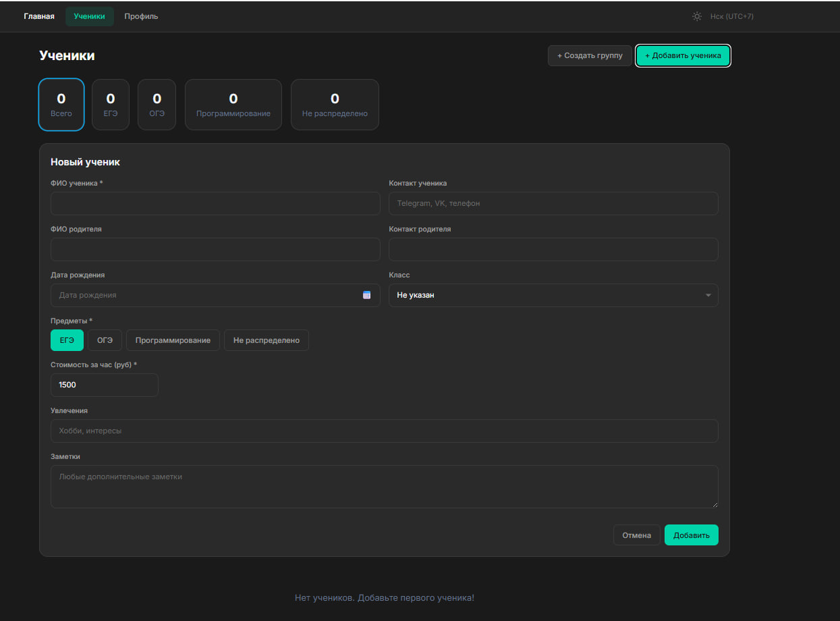Focus the ФИО ученика input field
The image size is (840, 621).
[215, 203]
